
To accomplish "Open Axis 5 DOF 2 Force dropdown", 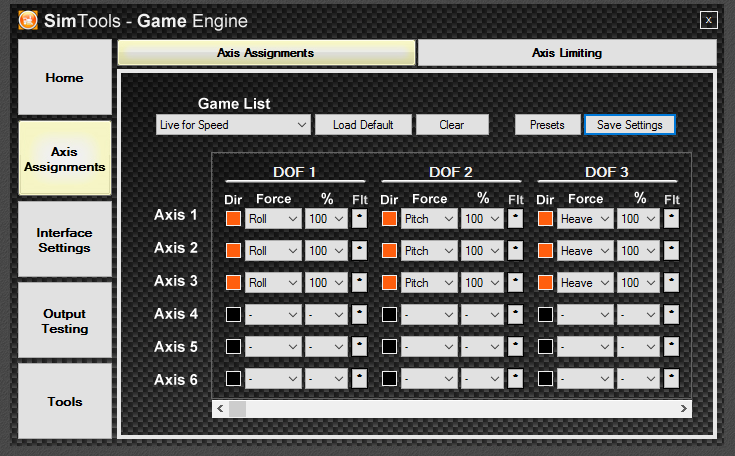I will (429, 346).
